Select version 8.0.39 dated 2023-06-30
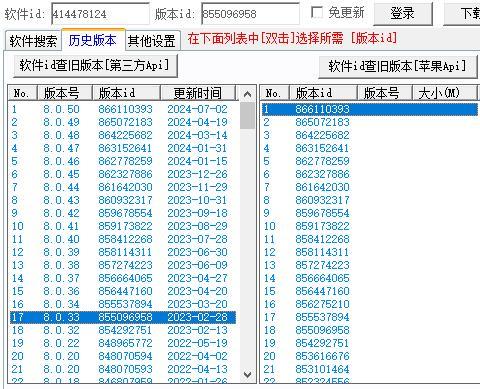 (x=123, y=252)
